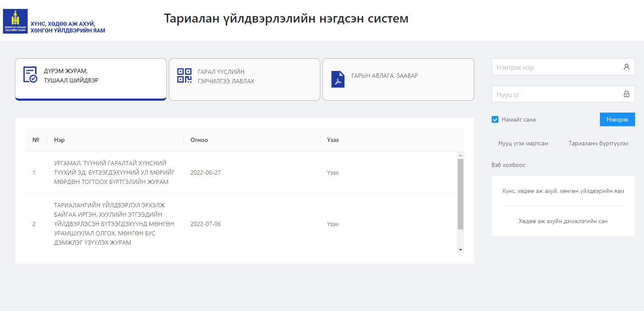Focus the Нэвтрэх нэр username field

[x=556, y=67]
